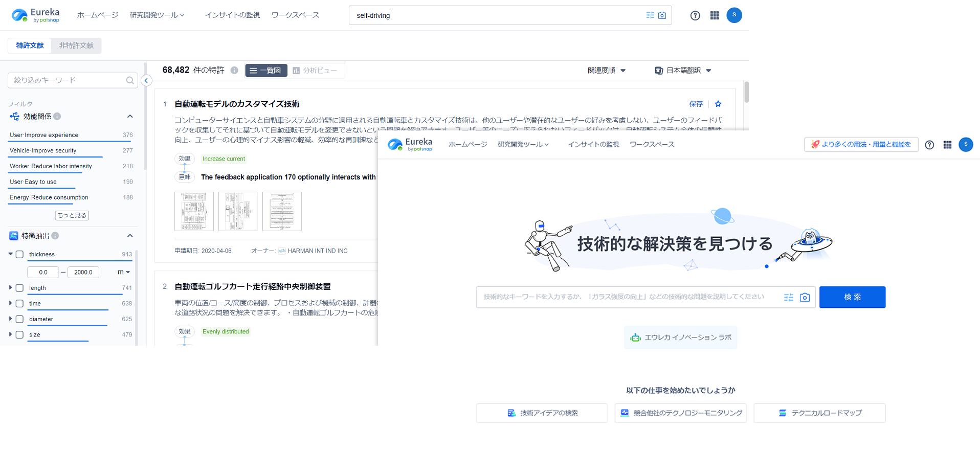
Task: Open the 関連度順 sort dropdown
Action: tap(607, 71)
